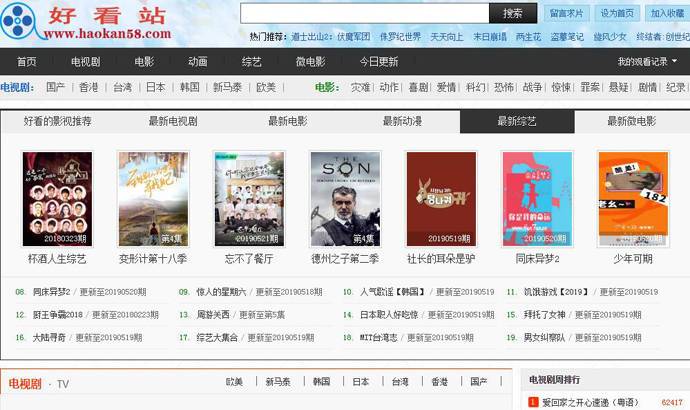Click the 恐怖 movie genre link

pyautogui.click(x=504, y=87)
